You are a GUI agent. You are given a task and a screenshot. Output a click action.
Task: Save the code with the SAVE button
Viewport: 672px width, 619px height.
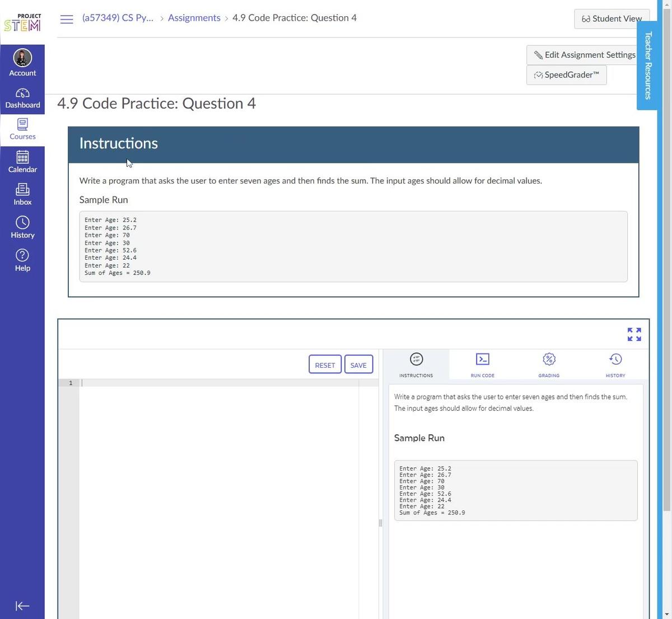358,364
